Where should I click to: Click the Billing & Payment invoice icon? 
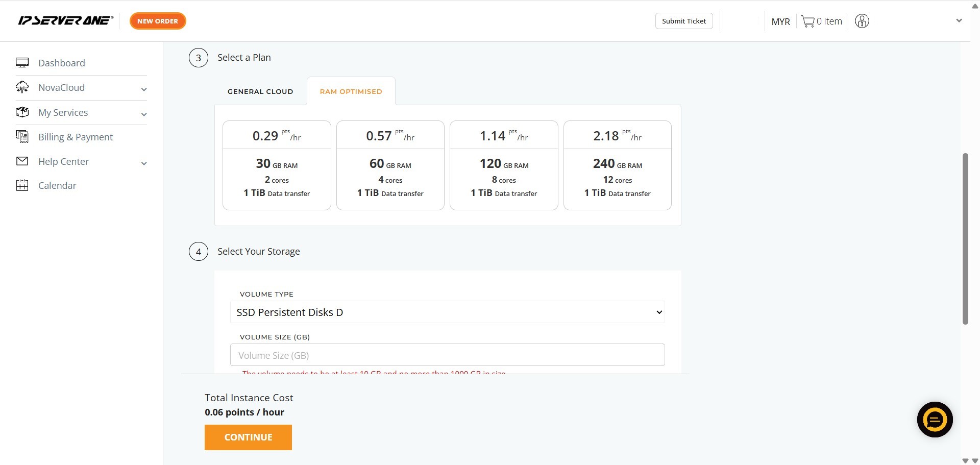click(x=22, y=137)
